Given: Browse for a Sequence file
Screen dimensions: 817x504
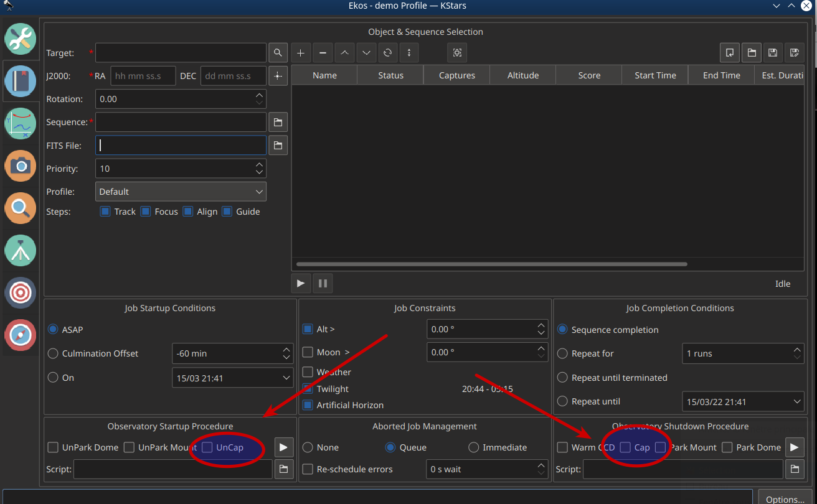Looking at the screenshot, I should click(278, 122).
